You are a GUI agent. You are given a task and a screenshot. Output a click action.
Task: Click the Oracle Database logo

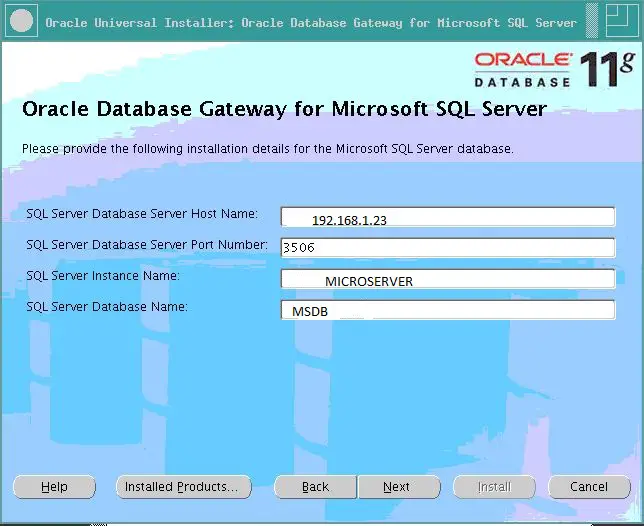click(523, 69)
